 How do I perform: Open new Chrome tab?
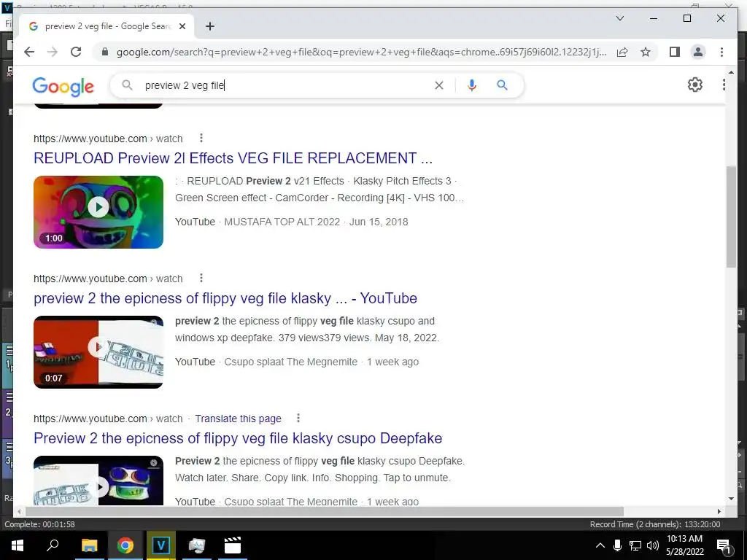[209, 26]
